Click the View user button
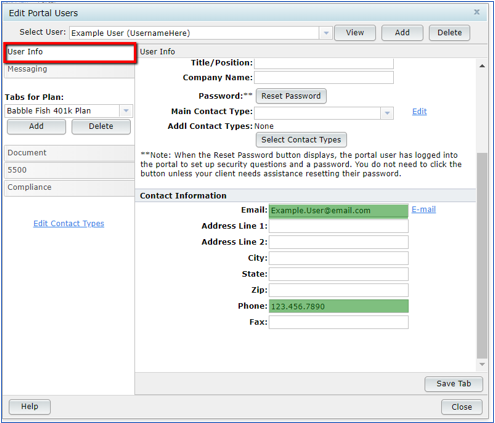This screenshot has height=423, width=495. (355, 33)
